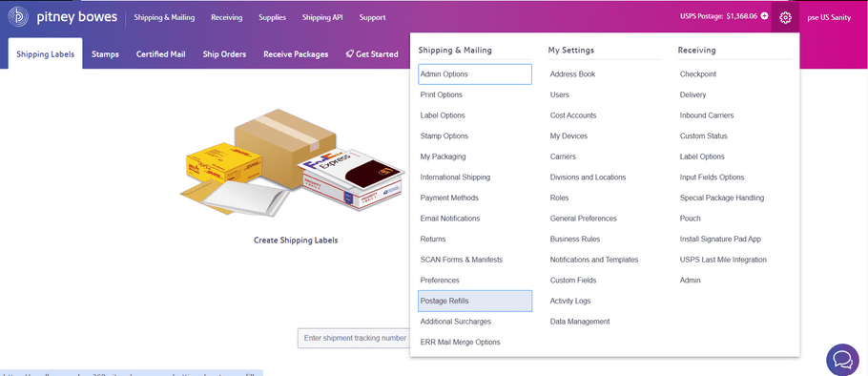Open Carriers settings
Screen dimensions: 868x376
(x=563, y=157)
